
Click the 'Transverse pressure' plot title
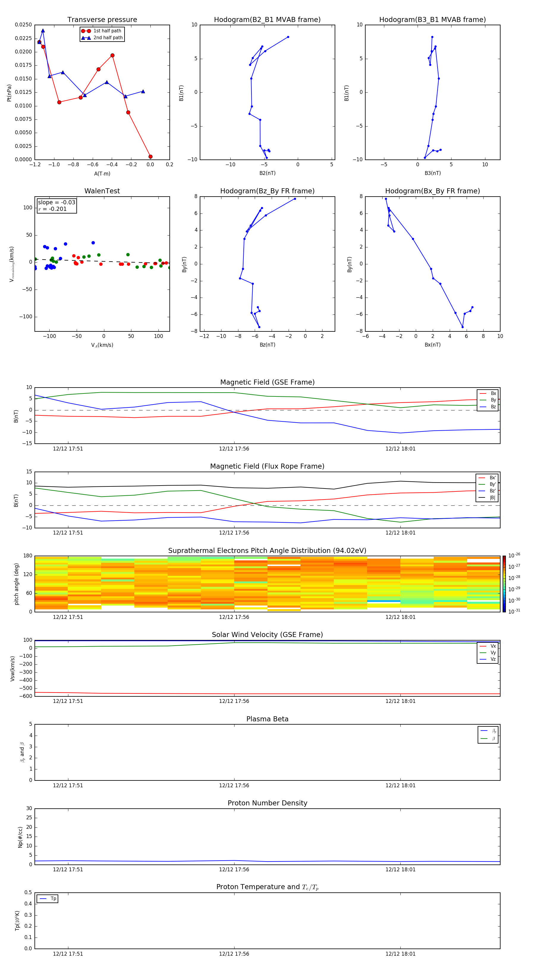tap(102, 20)
